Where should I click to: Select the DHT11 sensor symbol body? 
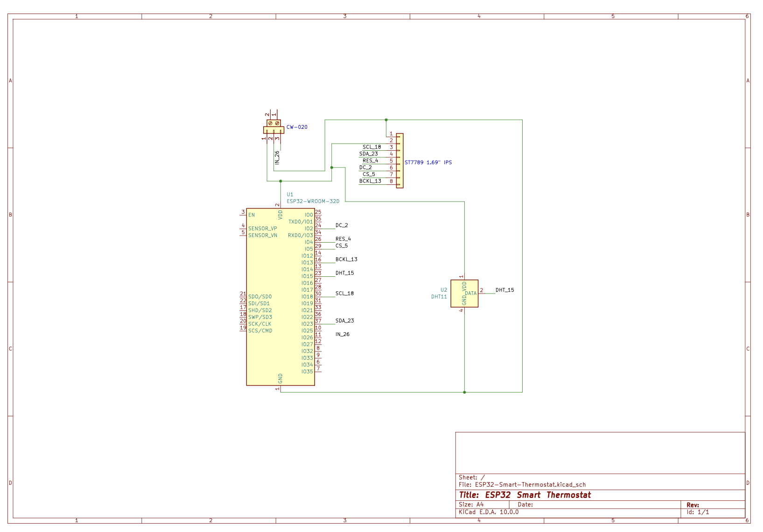tap(464, 294)
